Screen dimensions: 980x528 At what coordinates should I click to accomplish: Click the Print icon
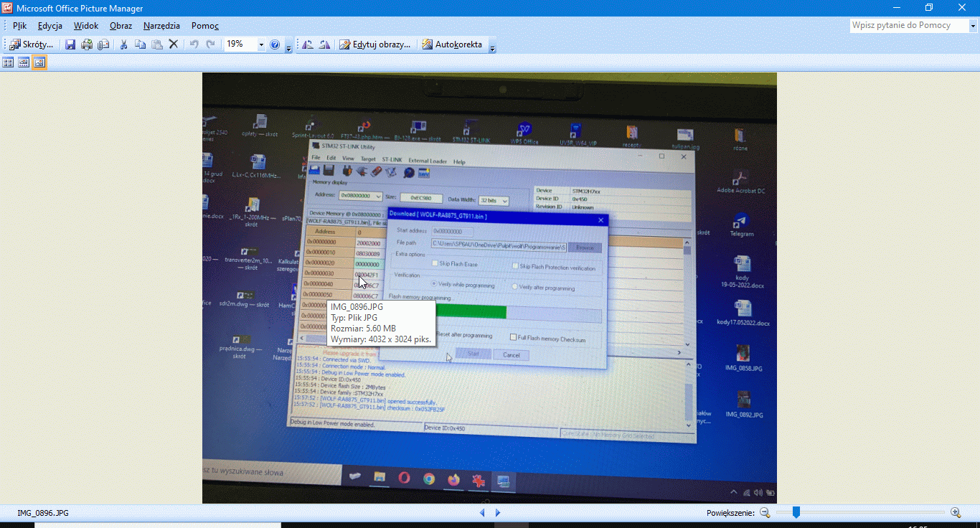pyautogui.click(x=87, y=44)
